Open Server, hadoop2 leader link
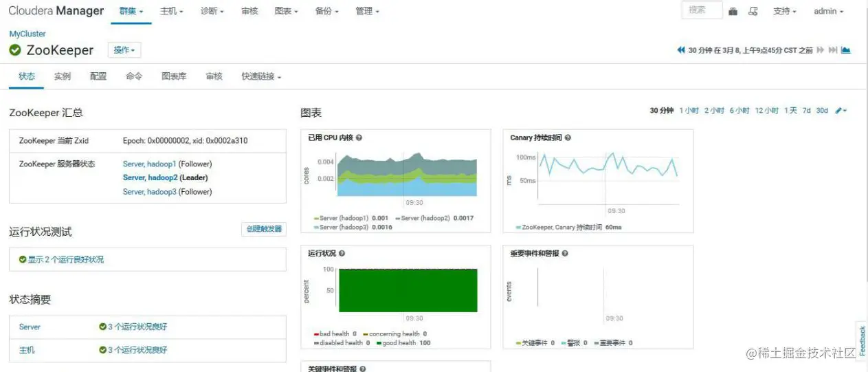 [150, 177]
